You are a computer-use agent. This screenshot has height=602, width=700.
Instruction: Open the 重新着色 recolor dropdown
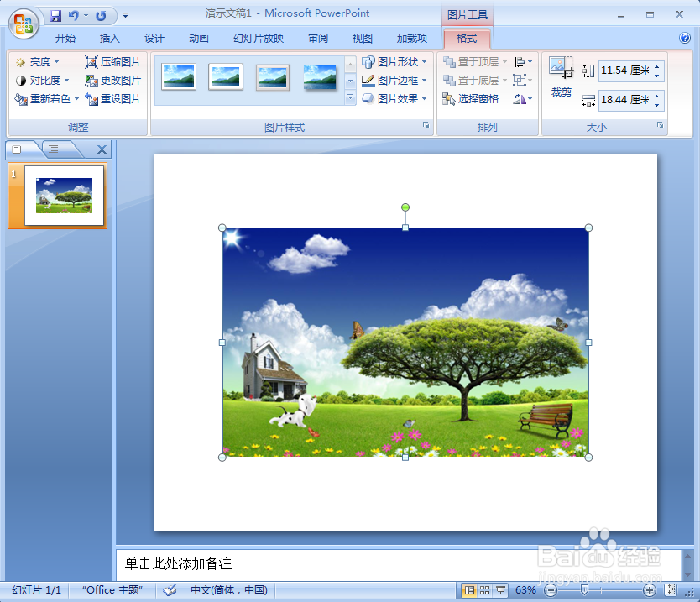point(46,99)
